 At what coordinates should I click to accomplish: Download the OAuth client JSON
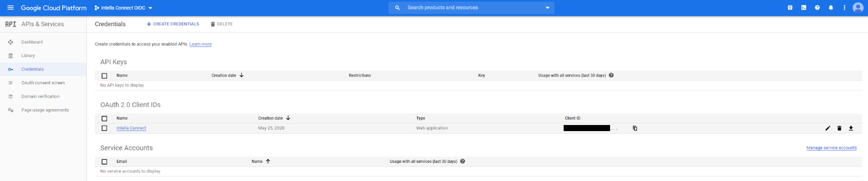tap(851, 128)
